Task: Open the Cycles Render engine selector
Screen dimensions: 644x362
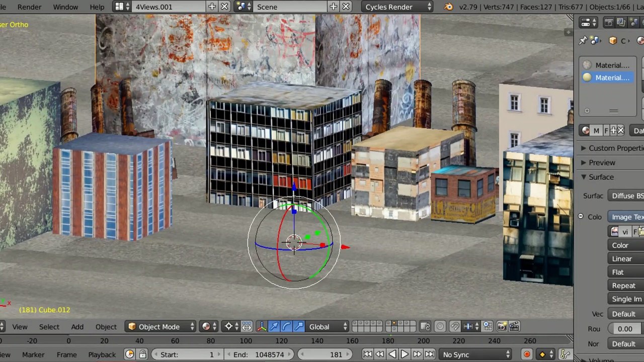Action: coord(397,7)
